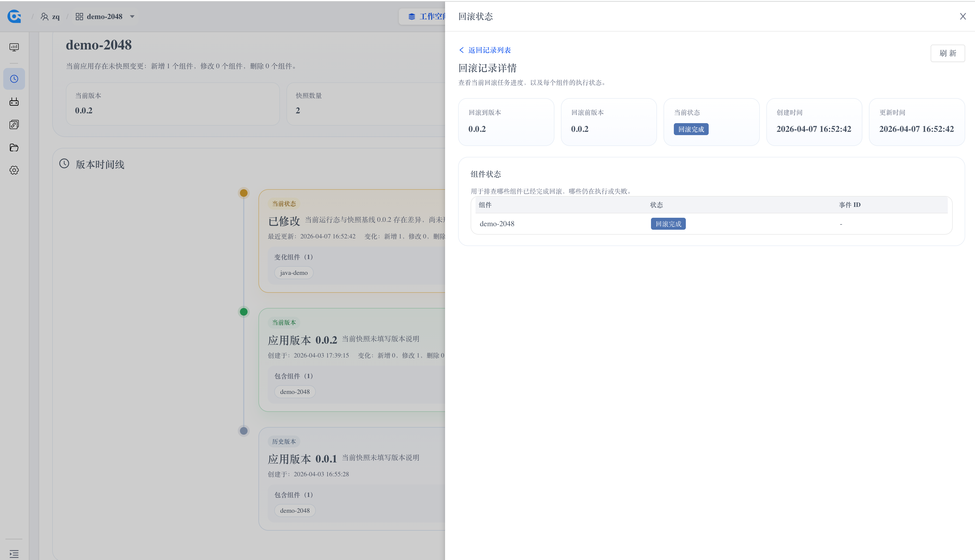The width and height of the screenshot is (975, 560).
Task: Click the yellow current-state timeline marker
Action: 243,193
